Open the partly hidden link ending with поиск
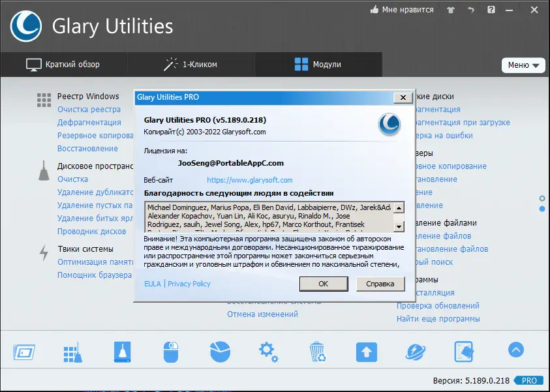The height and width of the screenshot is (392, 550). [x=435, y=262]
